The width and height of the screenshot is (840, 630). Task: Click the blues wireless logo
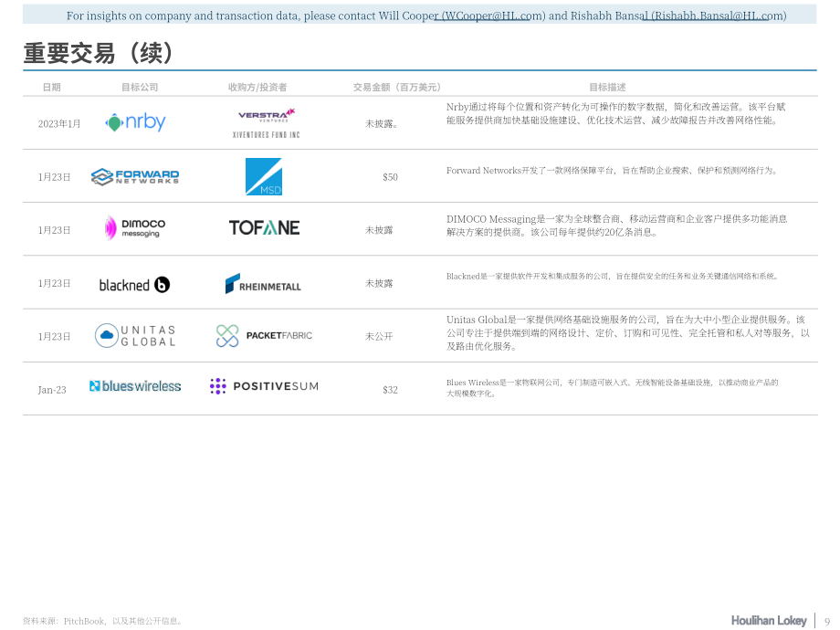coord(135,386)
